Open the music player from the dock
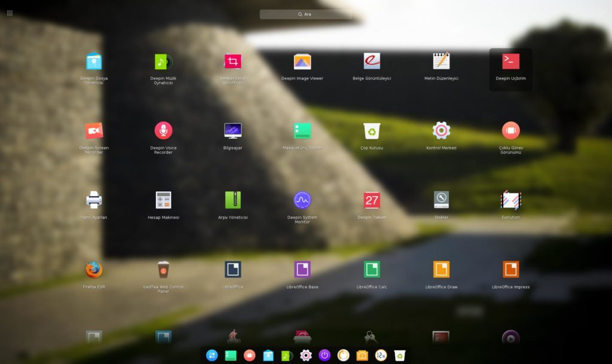 (286, 356)
